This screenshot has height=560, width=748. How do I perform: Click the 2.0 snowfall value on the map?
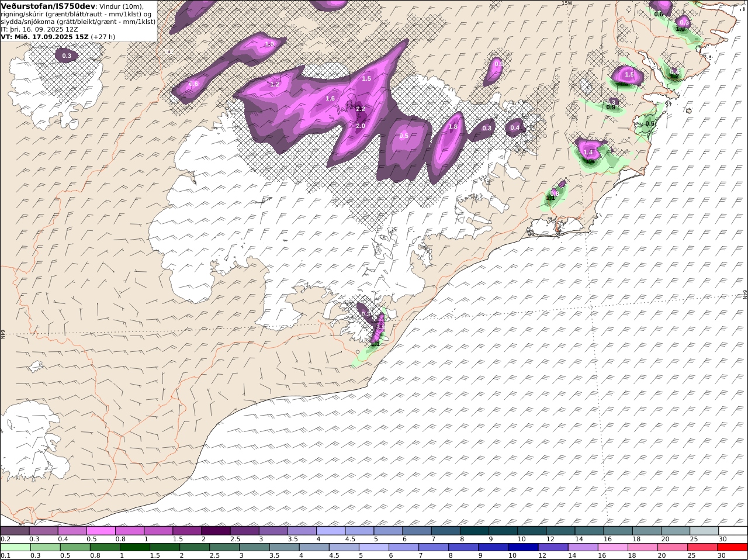[361, 126]
